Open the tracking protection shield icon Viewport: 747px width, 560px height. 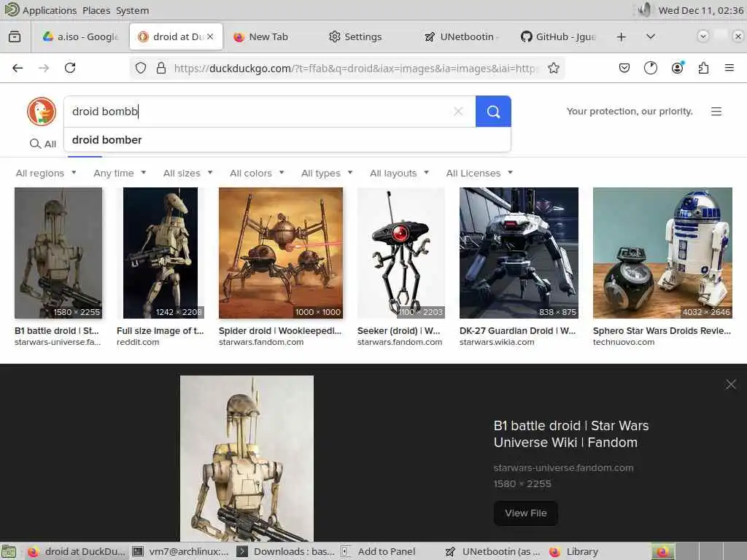(x=141, y=68)
